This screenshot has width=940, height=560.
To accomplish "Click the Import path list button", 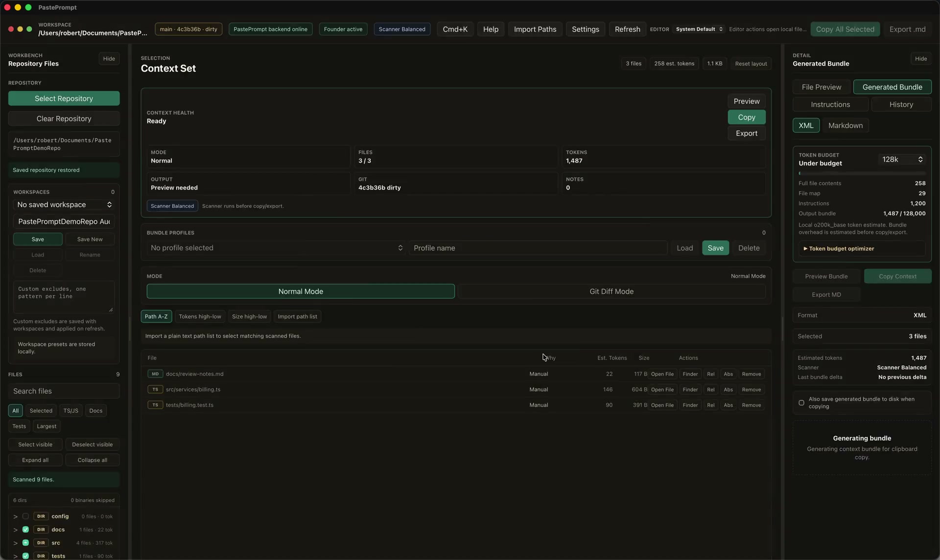I will (297, 317).
